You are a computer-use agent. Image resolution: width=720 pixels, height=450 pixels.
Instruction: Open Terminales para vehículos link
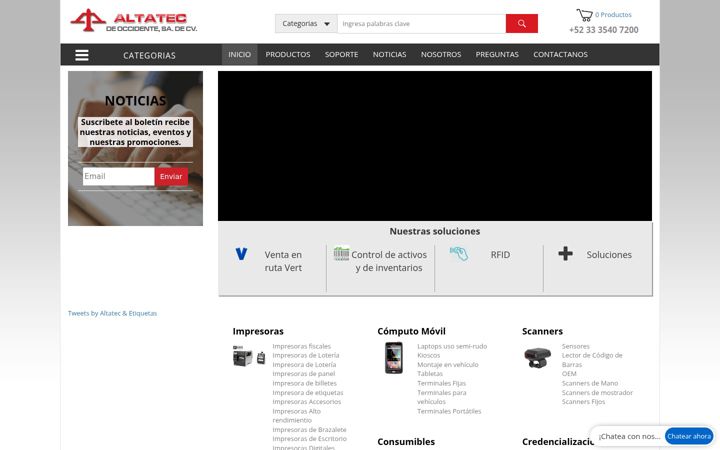click(x=442, y=397)
